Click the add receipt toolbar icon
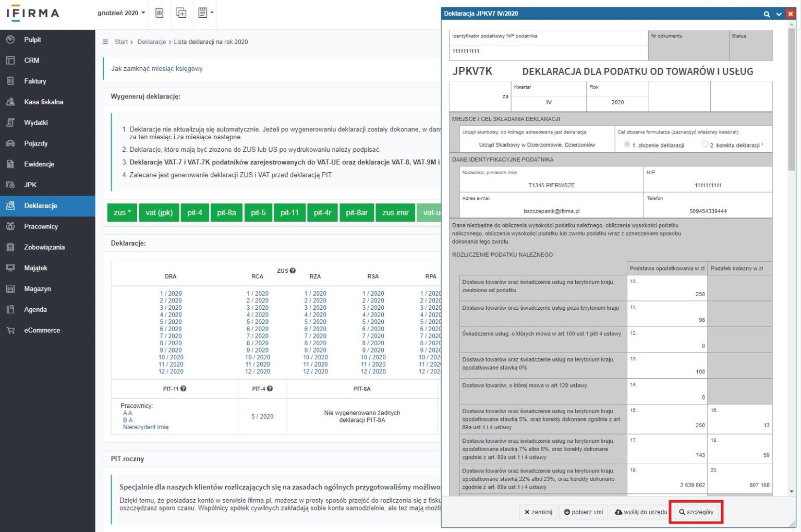801x532 pixels. 160,13
